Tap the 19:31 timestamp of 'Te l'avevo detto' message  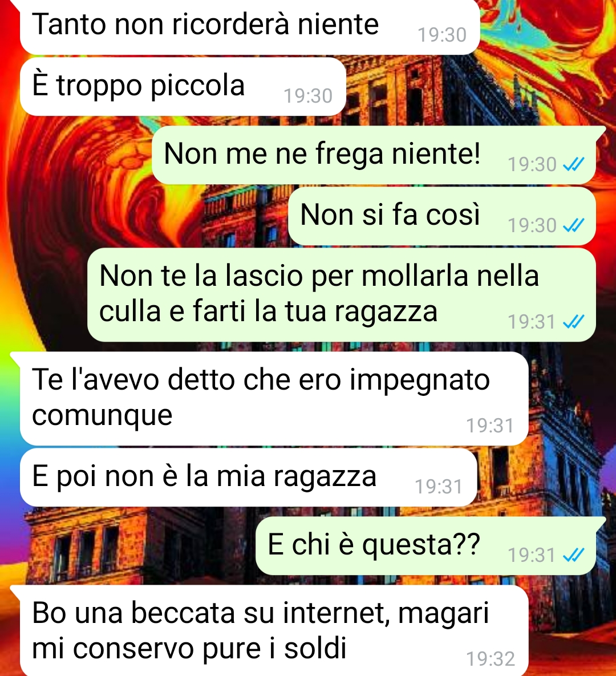(x=490, y=426)
